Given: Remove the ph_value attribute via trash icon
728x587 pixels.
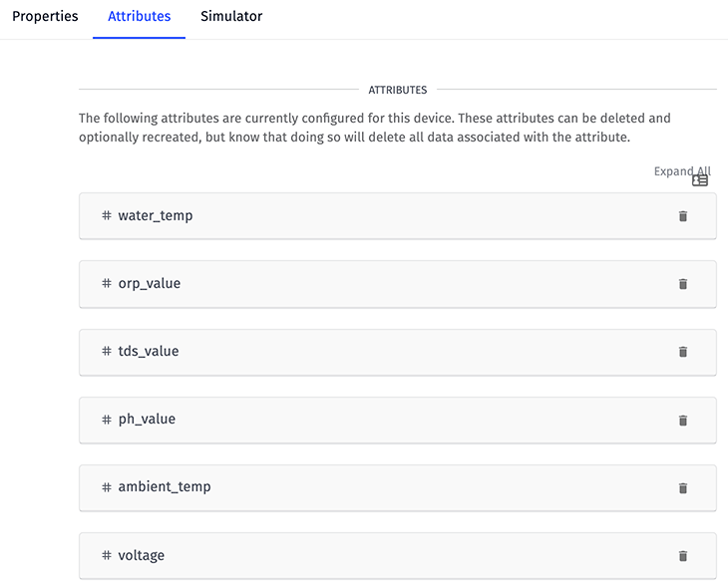Looking at the screenshot, I should coord(683,420).
